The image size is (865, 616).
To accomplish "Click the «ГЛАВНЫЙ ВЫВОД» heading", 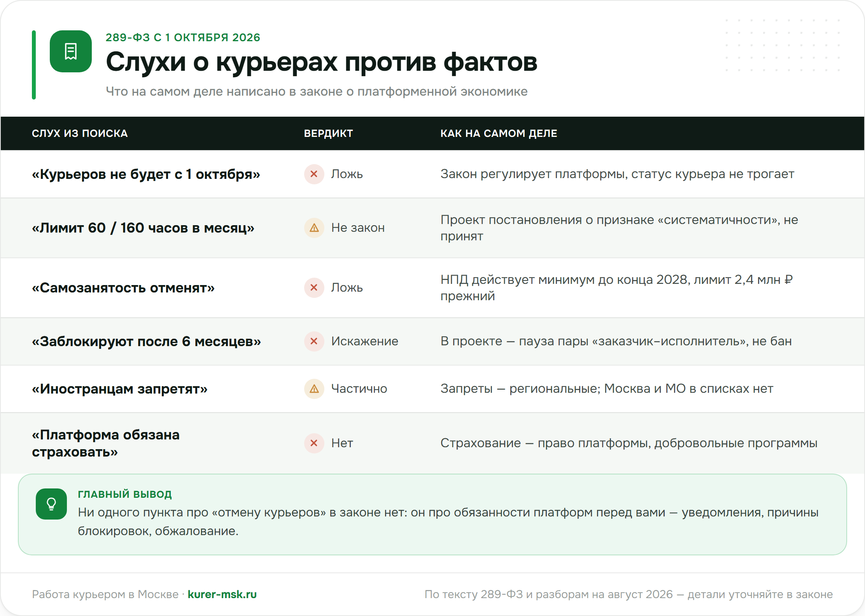I will 125,494.
